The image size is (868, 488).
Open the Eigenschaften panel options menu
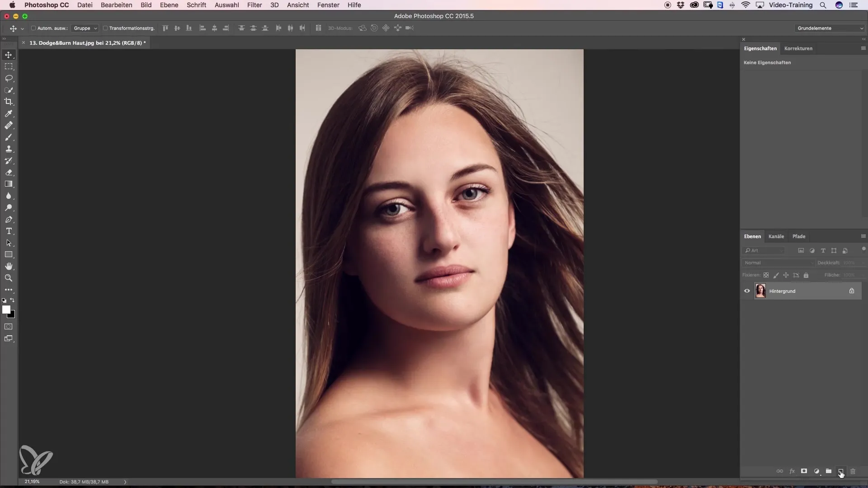[863, 48]
